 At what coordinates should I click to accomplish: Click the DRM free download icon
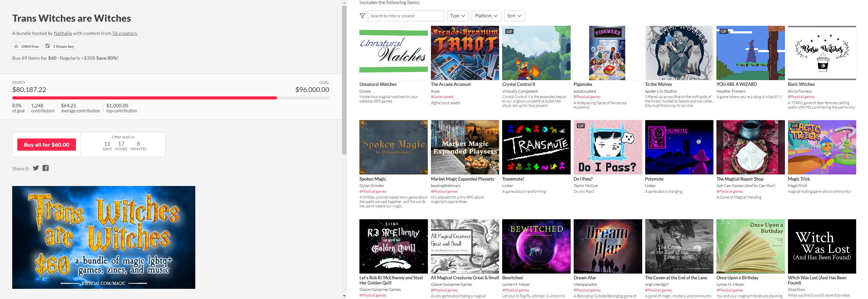pos(16,46)
